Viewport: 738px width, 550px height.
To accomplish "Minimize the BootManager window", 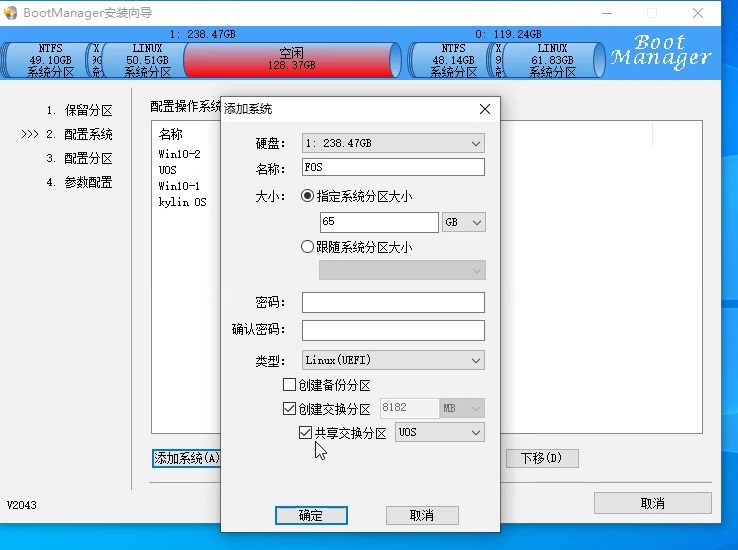I will point(607,13).
